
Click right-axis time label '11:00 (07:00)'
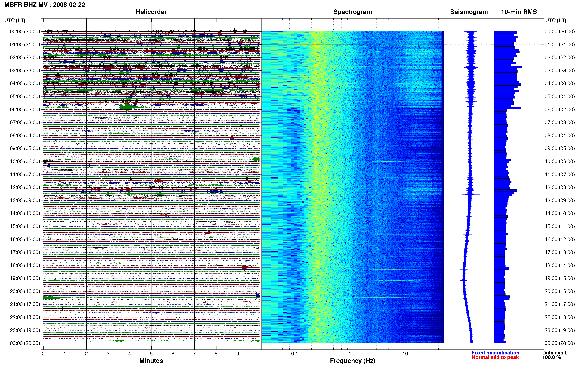click(560, 174)
